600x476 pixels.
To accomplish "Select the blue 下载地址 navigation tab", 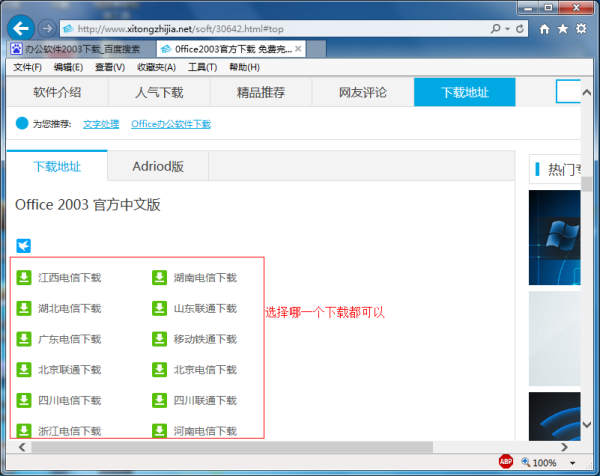I will [465, 92].
